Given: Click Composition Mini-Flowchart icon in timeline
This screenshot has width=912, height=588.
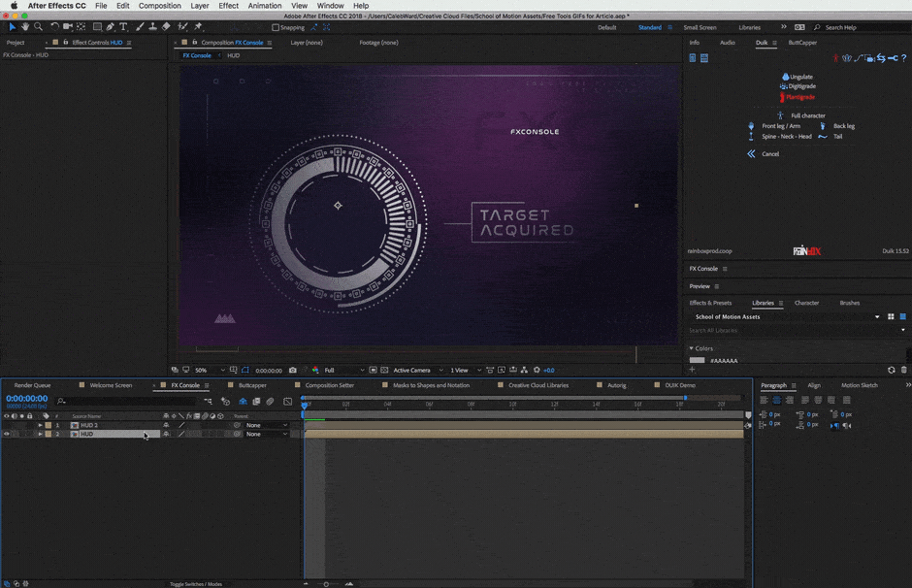Looking at the screenshot, I should 208,402.
